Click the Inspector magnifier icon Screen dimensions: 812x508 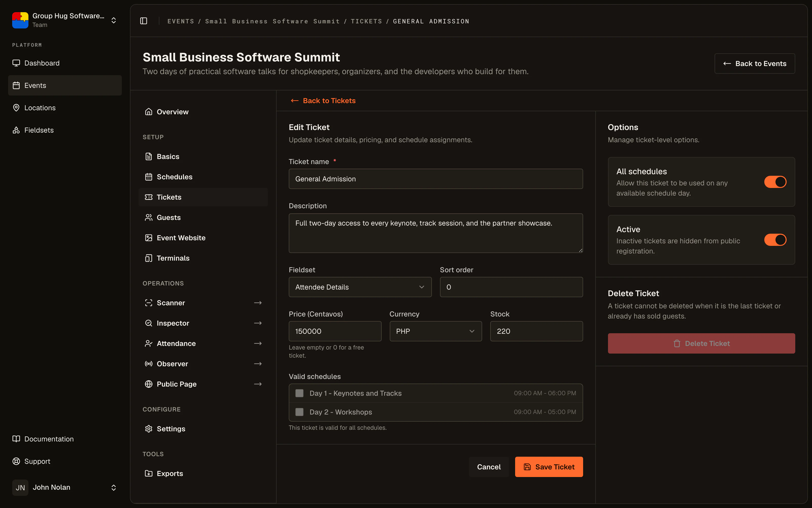pos(149,323)
